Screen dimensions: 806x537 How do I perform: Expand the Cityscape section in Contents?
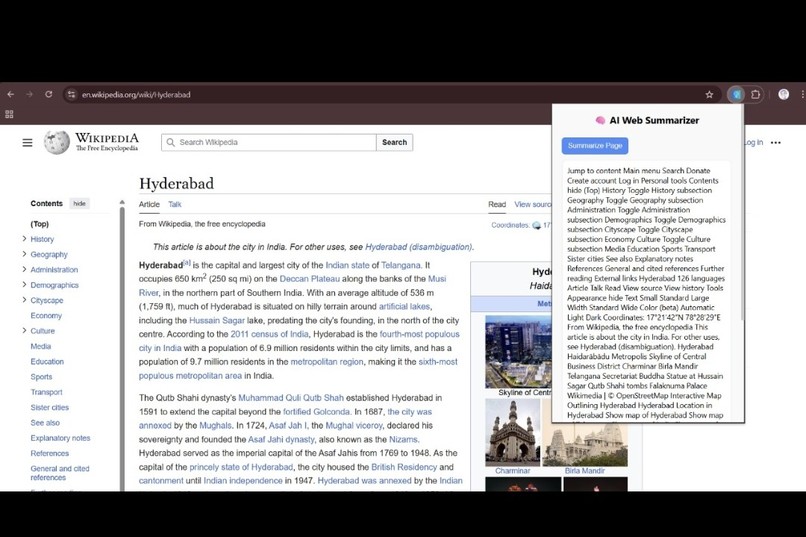pyautogui.click(x=24, y=300)
